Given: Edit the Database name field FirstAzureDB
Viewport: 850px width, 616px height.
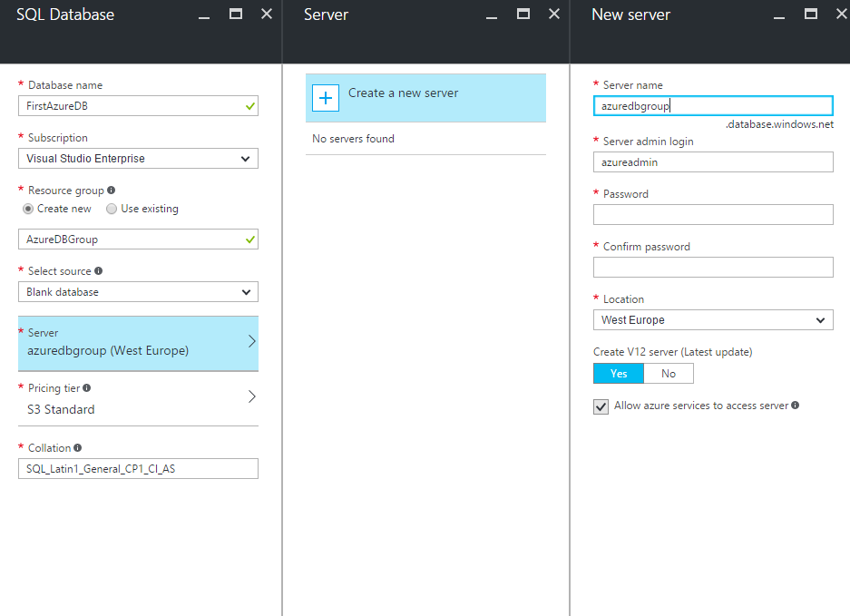Looking at the screenshot, I should coord(138,106).
